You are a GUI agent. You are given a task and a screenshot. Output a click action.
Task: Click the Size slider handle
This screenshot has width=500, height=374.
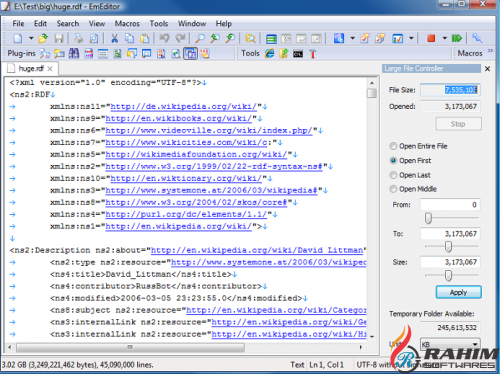pos(448,275)
